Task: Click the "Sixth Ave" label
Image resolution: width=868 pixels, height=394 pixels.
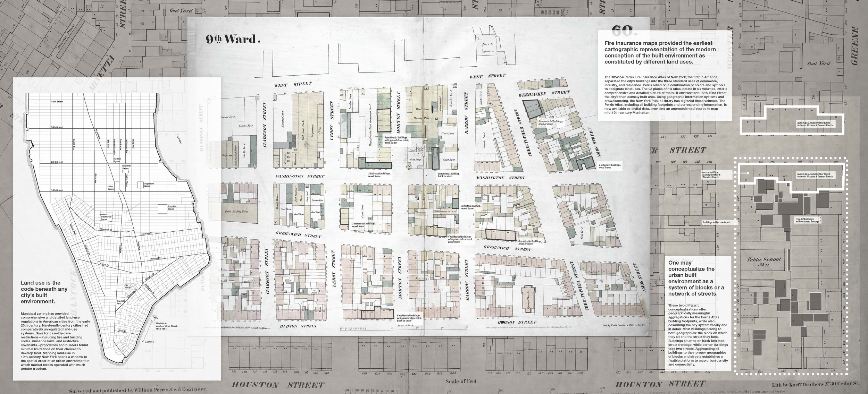Action: pos(95,178)
